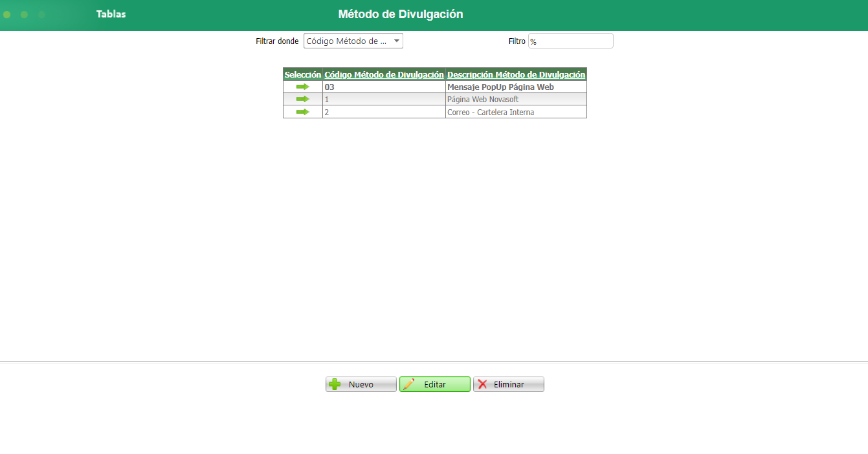Click the Eliminar button
Image resolution: width=868 pixels, height=454 pixels.
click(x=508, y=384)
